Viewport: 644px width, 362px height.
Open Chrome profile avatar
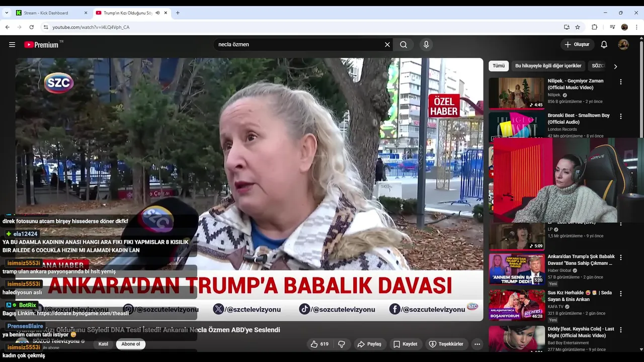pos(624,27)
